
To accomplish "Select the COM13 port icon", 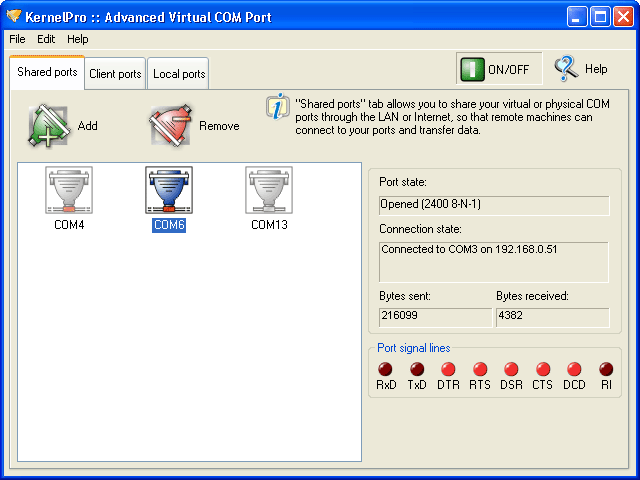I will tap(269, 190).
